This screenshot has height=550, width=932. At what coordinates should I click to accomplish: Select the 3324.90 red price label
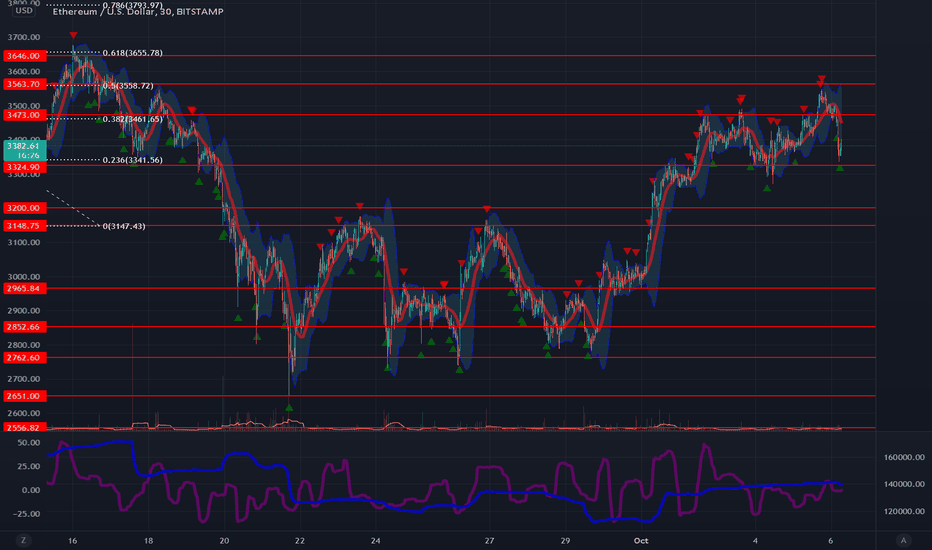(25, 168)
